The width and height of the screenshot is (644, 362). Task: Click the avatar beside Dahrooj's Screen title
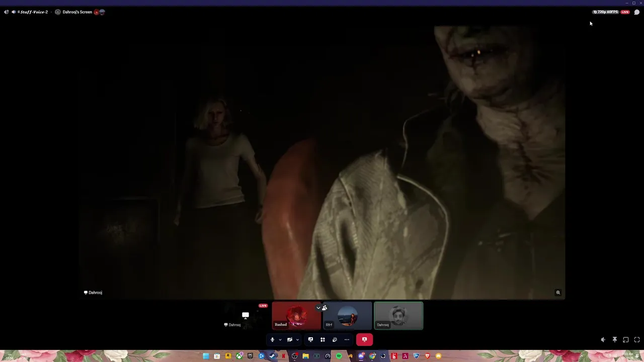tap(58, 12)
